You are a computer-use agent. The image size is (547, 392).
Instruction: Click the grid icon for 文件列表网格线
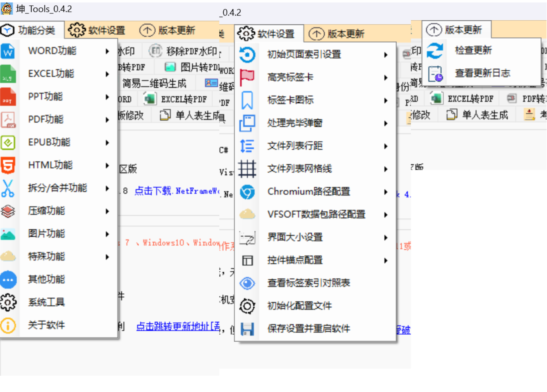click(x=247, y=169)
